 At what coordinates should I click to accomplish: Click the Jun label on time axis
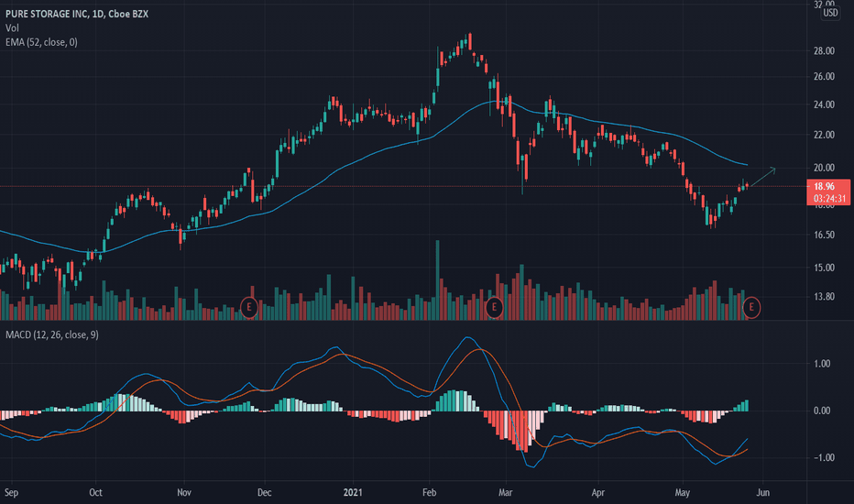(763, 493)
